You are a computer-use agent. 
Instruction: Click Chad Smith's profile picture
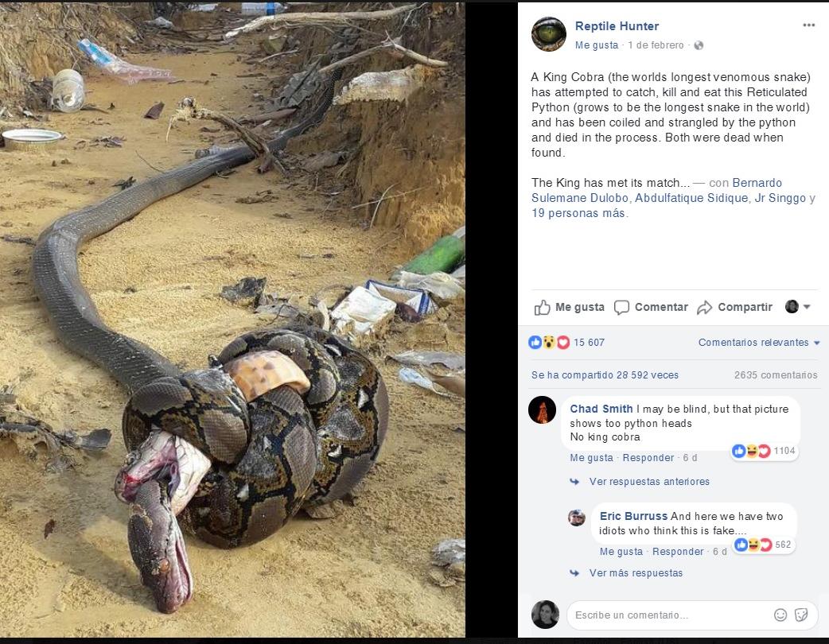[543, 410]
